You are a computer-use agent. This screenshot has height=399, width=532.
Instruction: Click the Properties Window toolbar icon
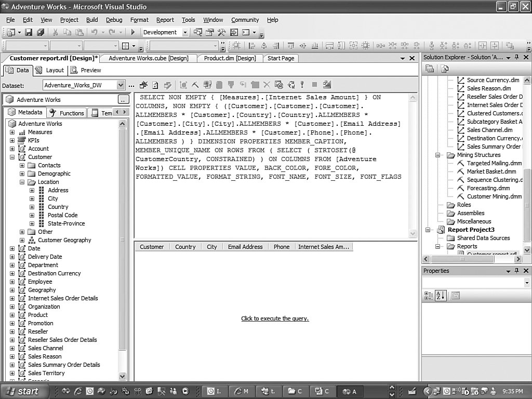[x=210, y=32]
